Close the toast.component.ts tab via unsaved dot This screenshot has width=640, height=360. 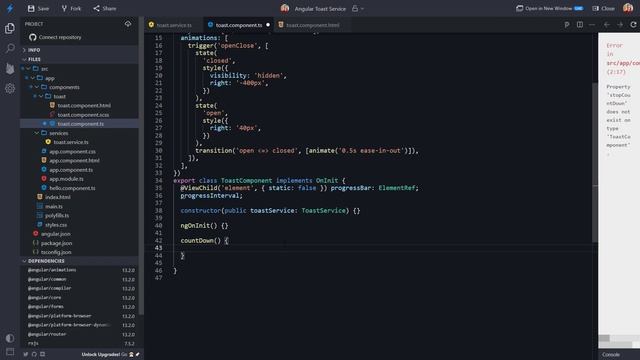[x=268, y=25]
